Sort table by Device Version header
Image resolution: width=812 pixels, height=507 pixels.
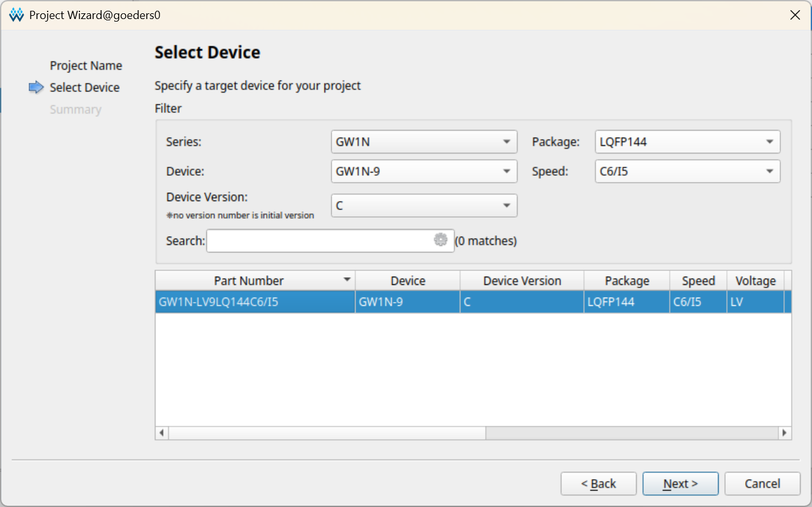tap(522, 280)
